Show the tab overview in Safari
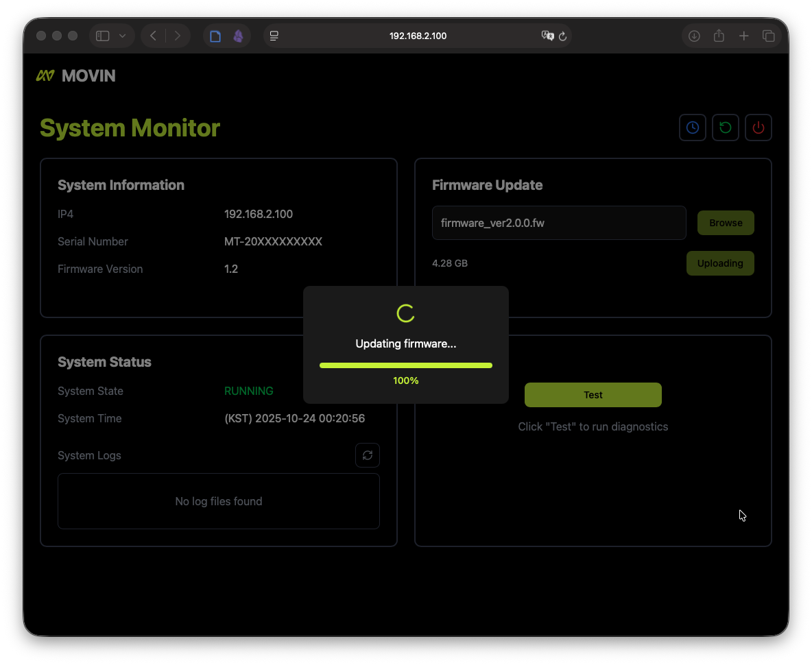 point(769,36)
